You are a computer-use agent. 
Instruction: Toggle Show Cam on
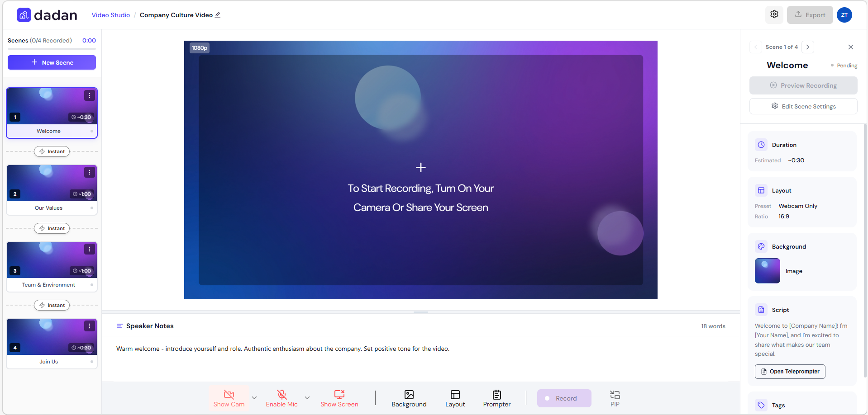pyautogui.click(x=229, y=398)
